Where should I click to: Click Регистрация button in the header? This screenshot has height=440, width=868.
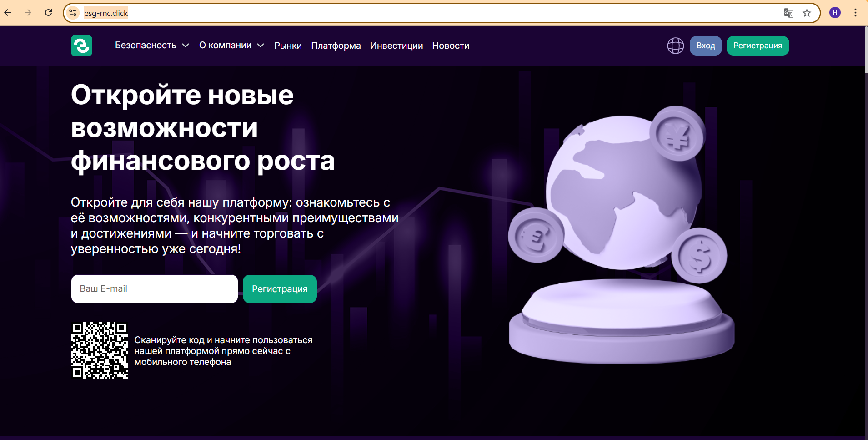[757, 46]
